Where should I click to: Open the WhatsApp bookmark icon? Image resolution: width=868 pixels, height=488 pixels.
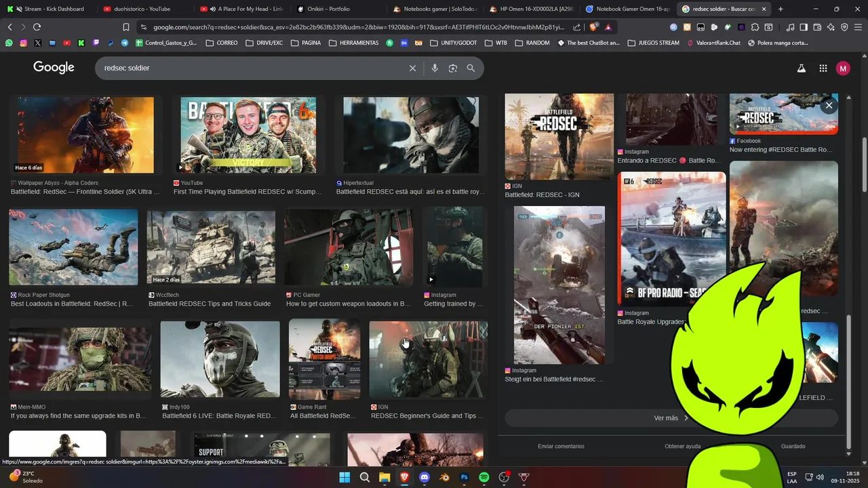point(9,43)
